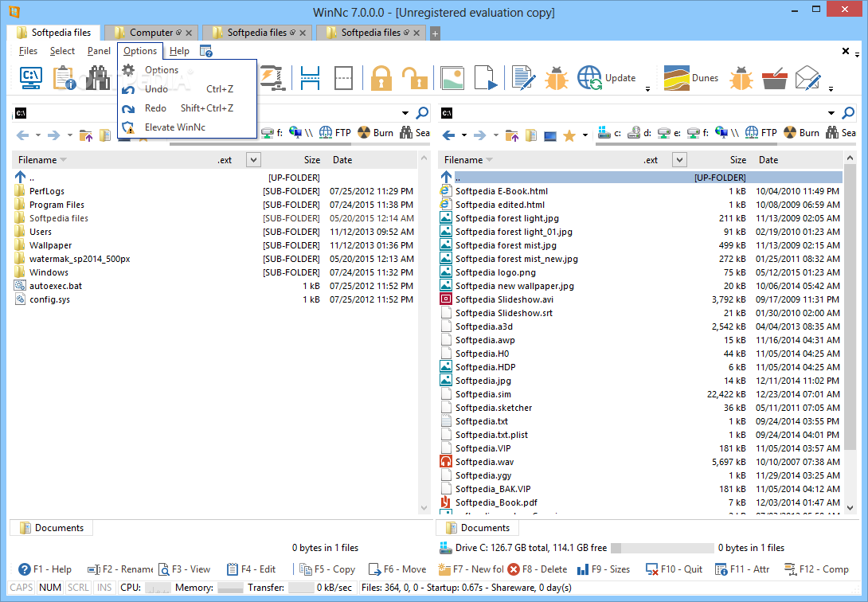Click right panel parent folder up icon

pos(512,135)
